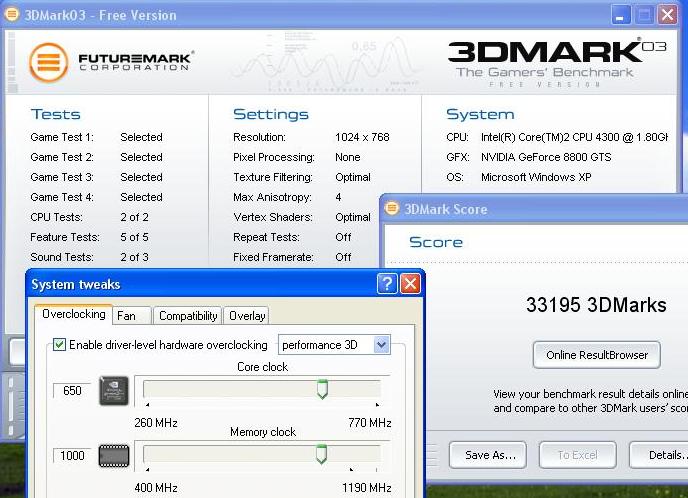Viewport: 688px width, 498px height.
Task: Click the Vertex Shaders Optimal value
Action: click(x=353, y=217)
